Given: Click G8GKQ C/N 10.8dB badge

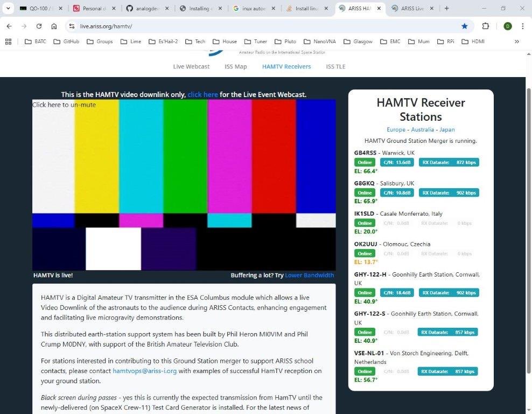Looking at the screenshot, I should [x=397, y=193].
